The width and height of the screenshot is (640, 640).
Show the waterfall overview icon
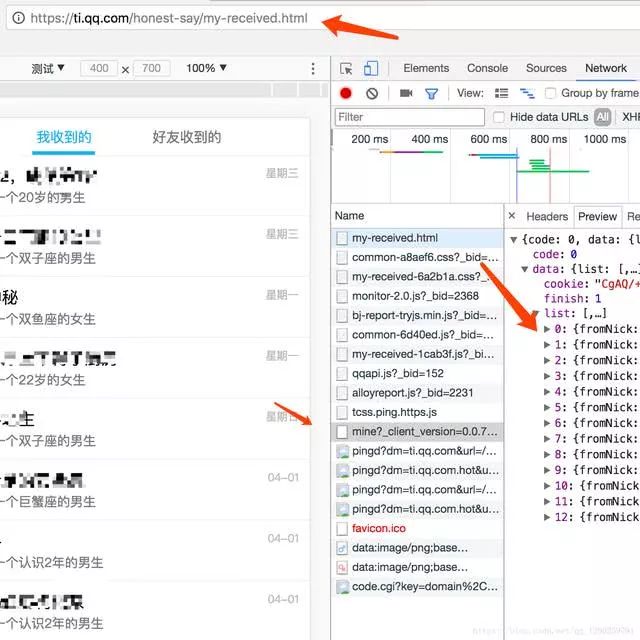(x=525, y=93)
